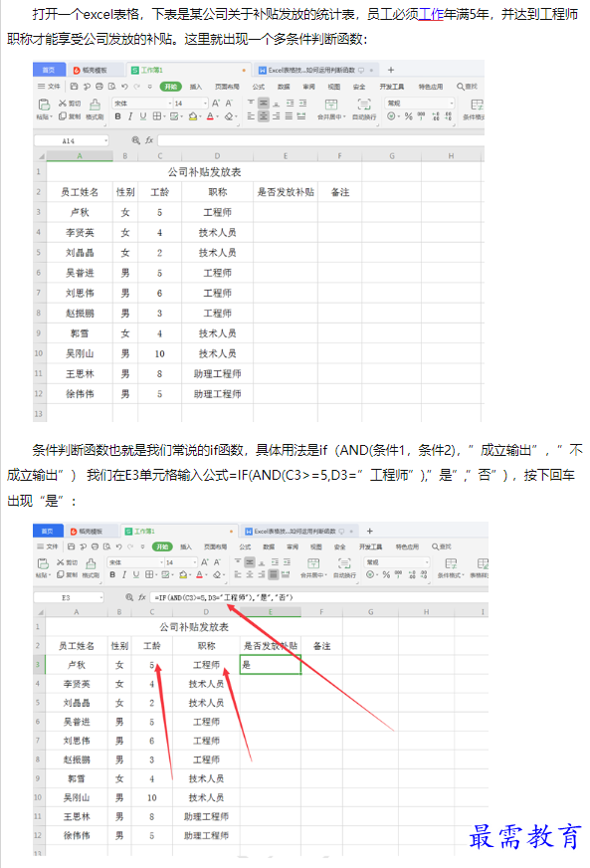Click left-align icon in A14 spreadsheet toolbar
Screen dimensions: 590x868
pyautogui.click(x=251, y=116)
